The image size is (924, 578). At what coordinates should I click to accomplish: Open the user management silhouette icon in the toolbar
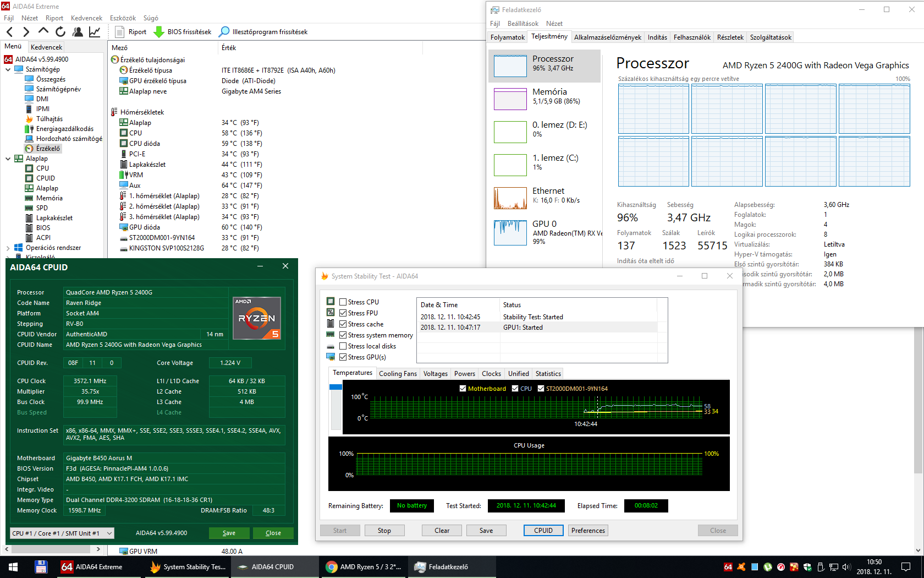tap(78, 32)
